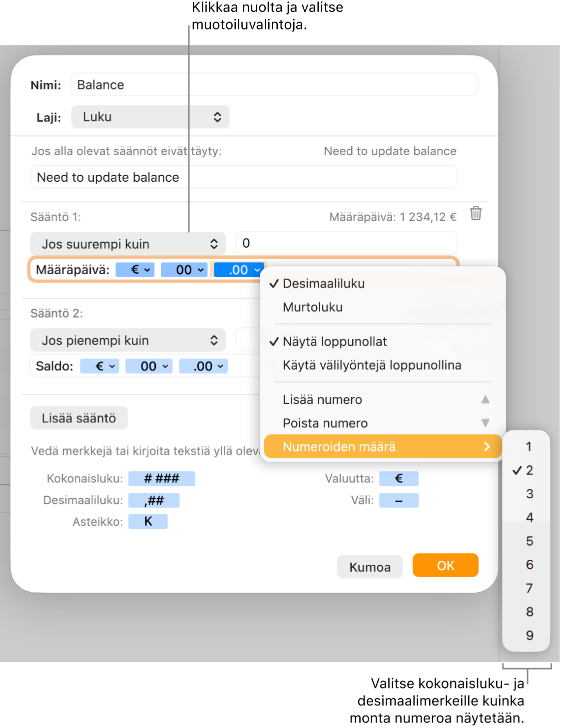Expand the .00 decimal token in Määräpäivä
The height and width of the screenshot is (728, 561).
pyautogui.click(x=239, y=270)
